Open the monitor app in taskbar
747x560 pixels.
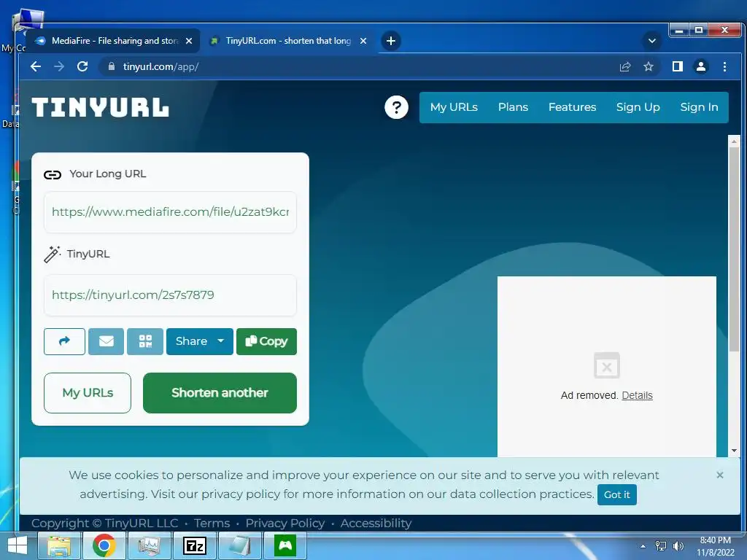pos(150,545)
